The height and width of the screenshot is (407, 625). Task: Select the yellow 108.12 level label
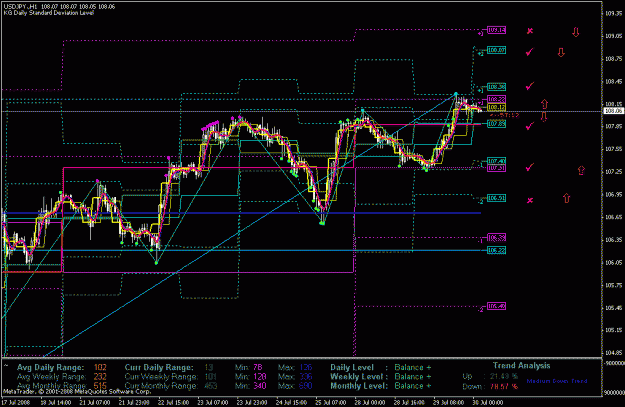(x=497, y=107)
